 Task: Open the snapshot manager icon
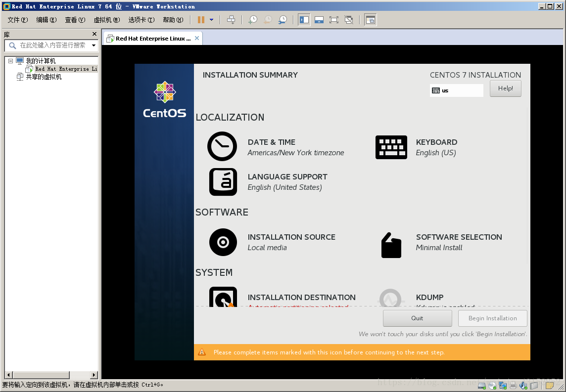283,20
